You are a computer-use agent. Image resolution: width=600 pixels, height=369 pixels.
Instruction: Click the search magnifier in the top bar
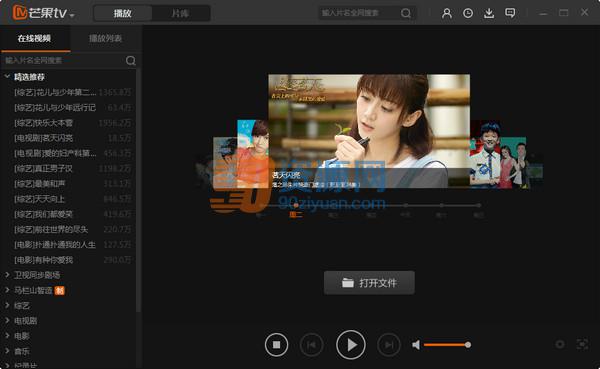click(x=406, y=13)
